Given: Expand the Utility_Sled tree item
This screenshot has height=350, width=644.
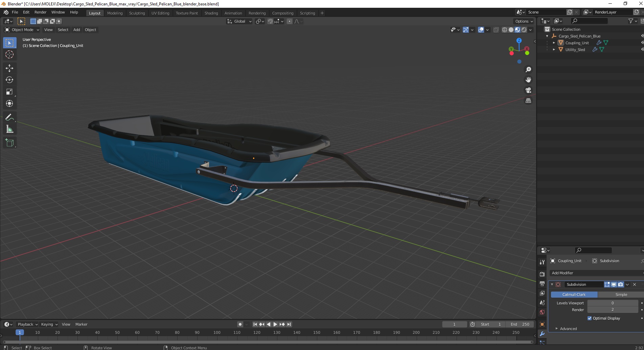Looking at the screenshot, I should pyautogui.click(x=554, y=50).
